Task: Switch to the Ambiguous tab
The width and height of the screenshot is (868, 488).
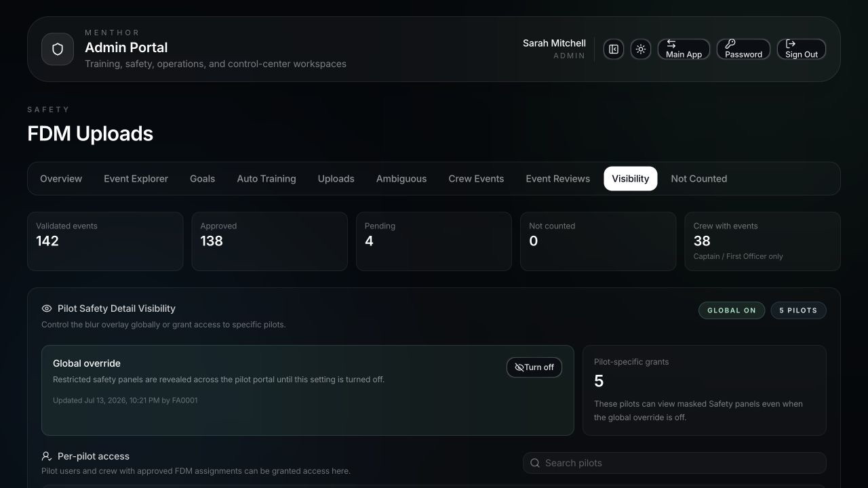Action: pyautogui.click(x=401, y=179)
